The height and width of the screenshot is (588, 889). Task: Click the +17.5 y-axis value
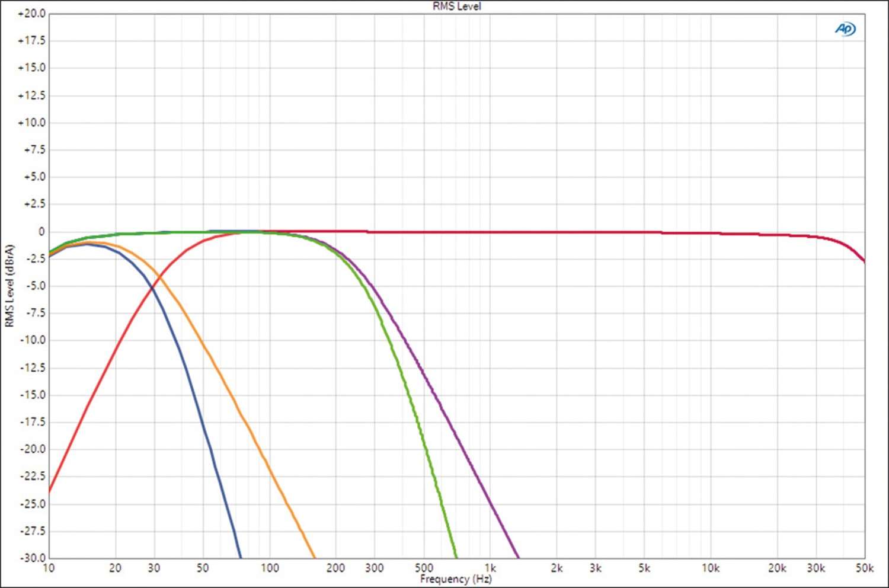(x=31, y=41)
